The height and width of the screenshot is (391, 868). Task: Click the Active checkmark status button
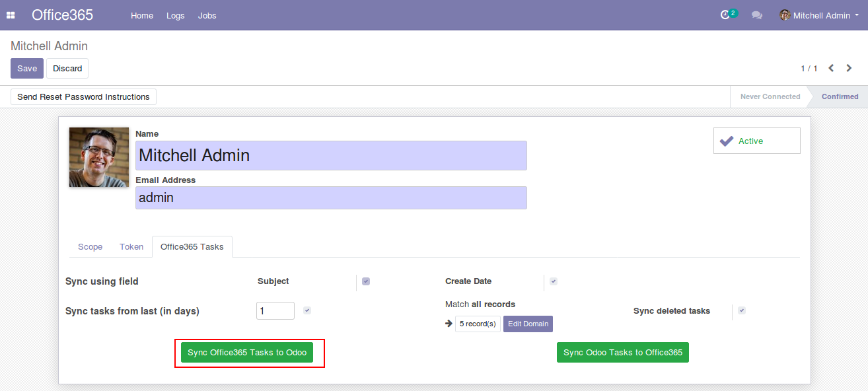756,141
